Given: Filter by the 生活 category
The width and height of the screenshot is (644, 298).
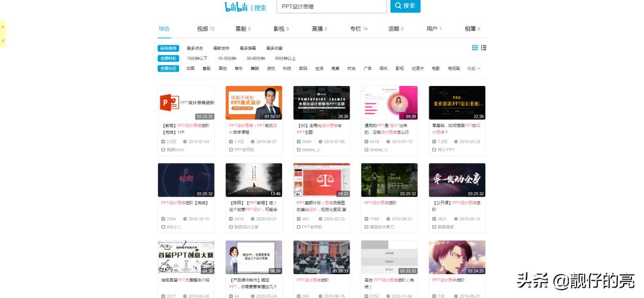Looking at the screenshot, I should click(x=319, y=68).
